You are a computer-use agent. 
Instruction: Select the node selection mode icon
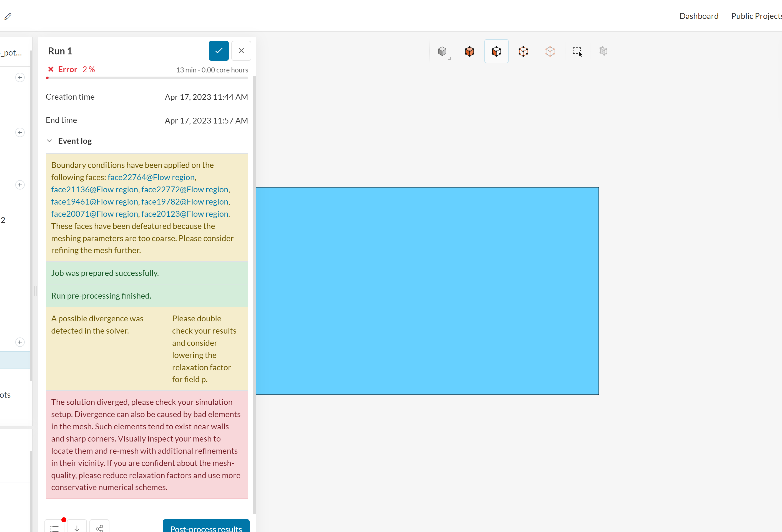coord(550,51)
